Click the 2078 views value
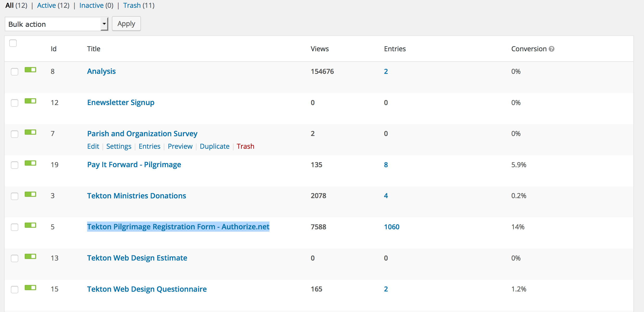The image size is (644, 312). coord(318,196)
